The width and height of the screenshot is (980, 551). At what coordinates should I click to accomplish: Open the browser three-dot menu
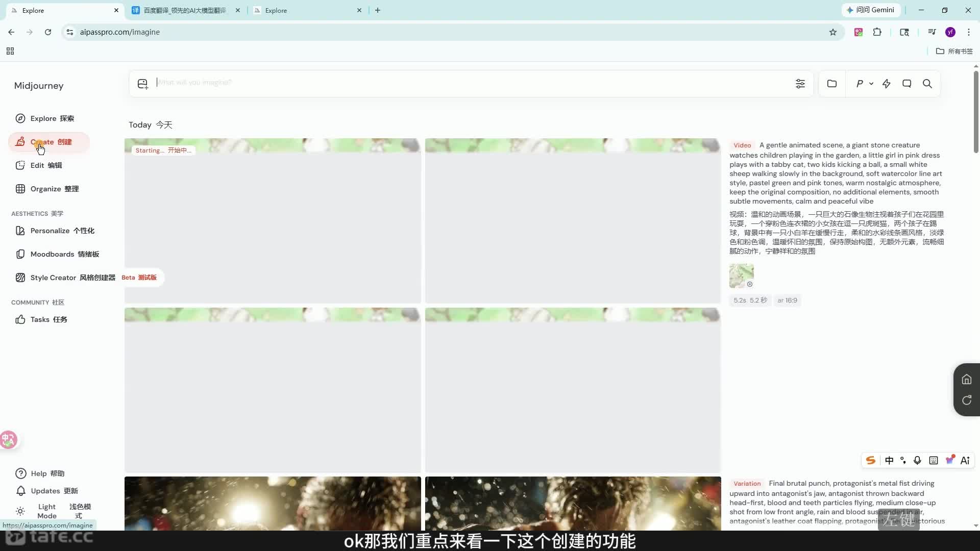pos(969,32)
